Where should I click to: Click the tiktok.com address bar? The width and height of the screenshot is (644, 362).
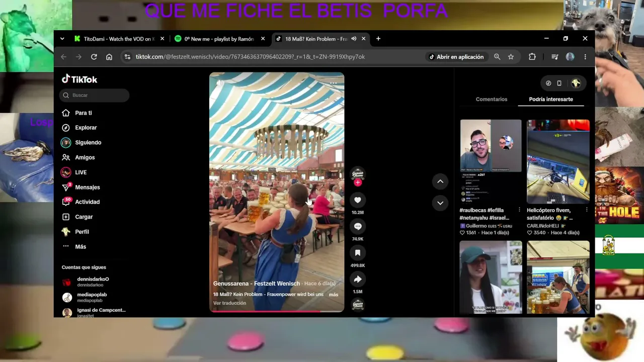pyautogui.click(x=250, y=57)
